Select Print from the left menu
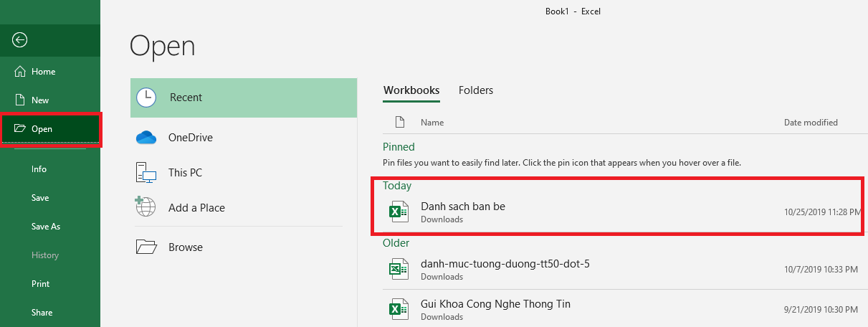 pyautogui.click(x=41, y=284)
